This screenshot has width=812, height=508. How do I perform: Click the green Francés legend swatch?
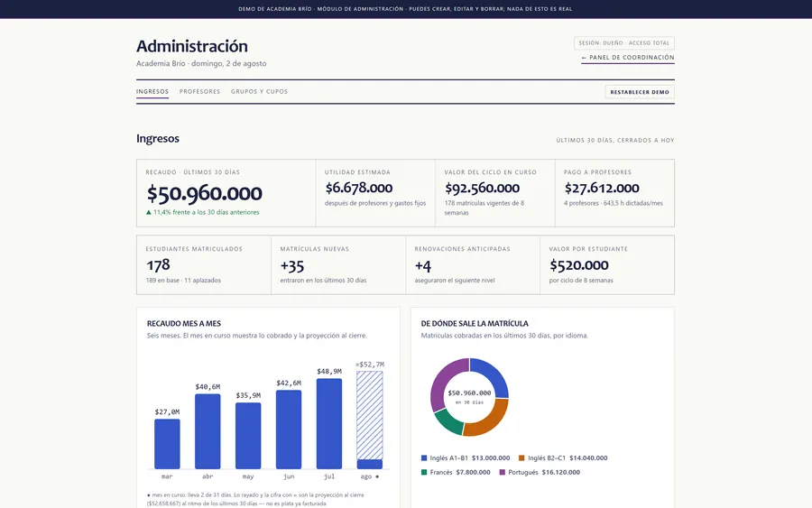424,472
